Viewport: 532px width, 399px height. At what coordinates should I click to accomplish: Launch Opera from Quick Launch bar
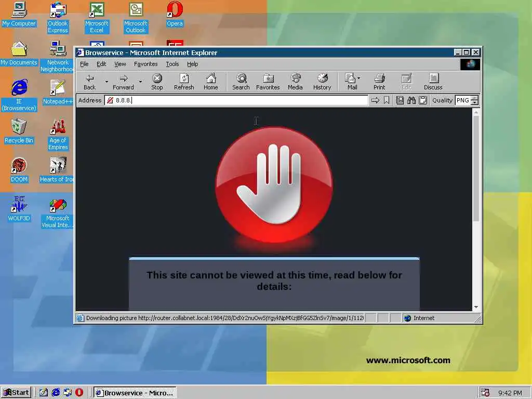point(79,393)
